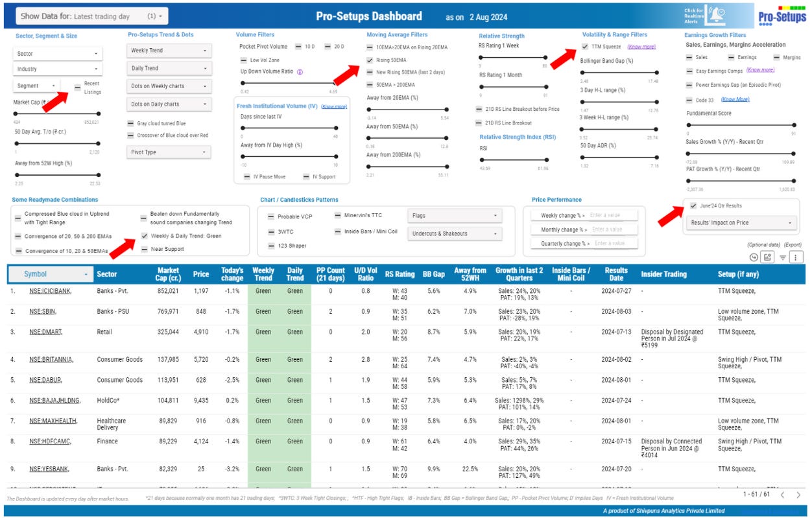The image size is (812, 518).
Task: Open the Sector dropdown
Action: click(58, 54)
